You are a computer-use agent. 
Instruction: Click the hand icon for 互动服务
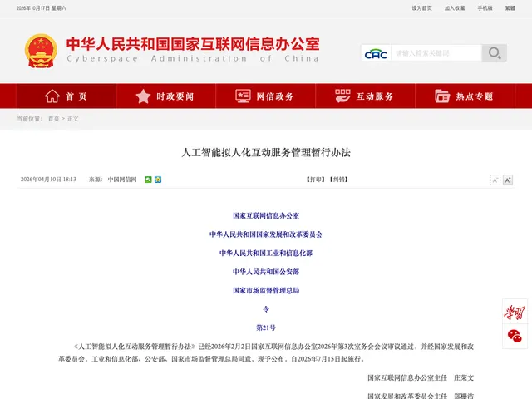coord(342,96)
